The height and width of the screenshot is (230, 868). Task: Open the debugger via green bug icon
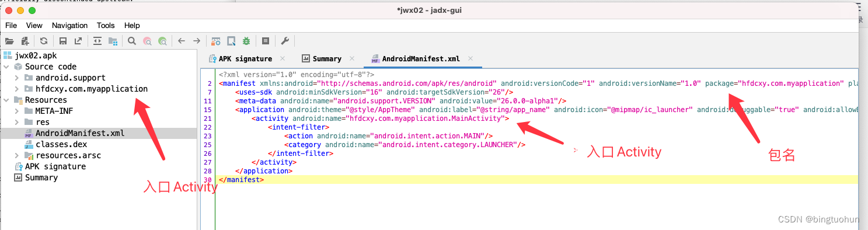click(246, 41)
